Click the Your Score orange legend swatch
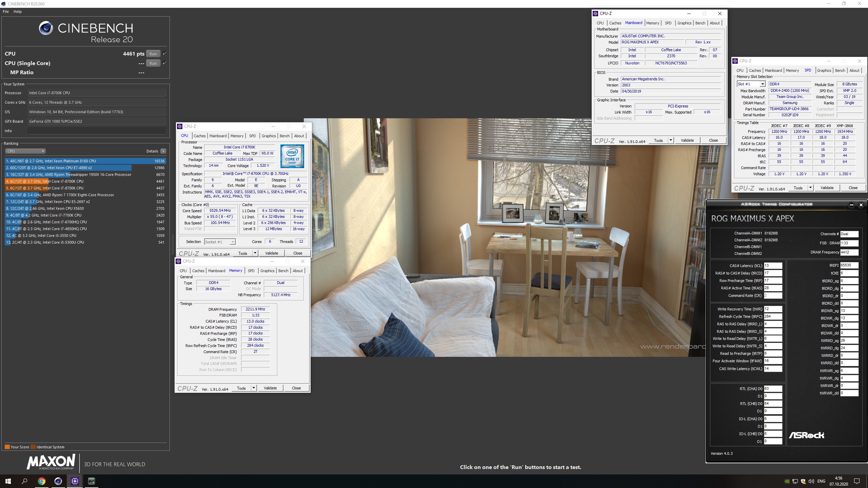This screenshot has width=868, height=488. (x=7, y=447)
